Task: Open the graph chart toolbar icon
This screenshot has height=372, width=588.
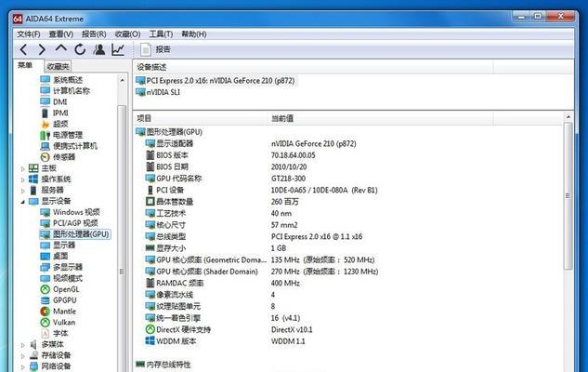Action: [x=118, y=49]
